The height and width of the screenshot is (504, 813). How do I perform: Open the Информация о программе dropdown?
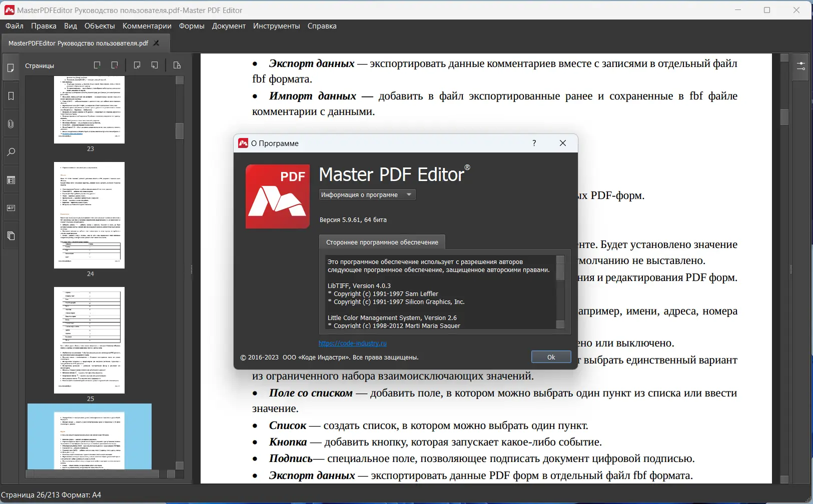click(x=367, y=194)
